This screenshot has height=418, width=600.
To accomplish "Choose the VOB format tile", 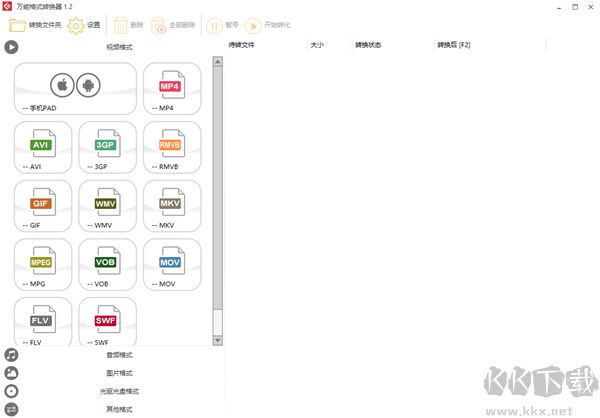I will [x=108, y=265].
